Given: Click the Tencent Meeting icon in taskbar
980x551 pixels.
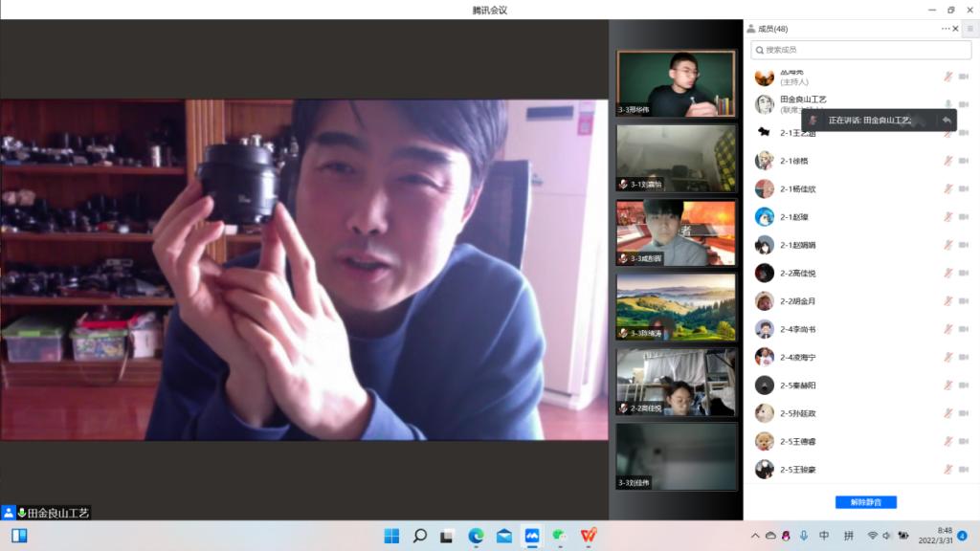Looking at the screenshot, I should [x=532, y=536].
